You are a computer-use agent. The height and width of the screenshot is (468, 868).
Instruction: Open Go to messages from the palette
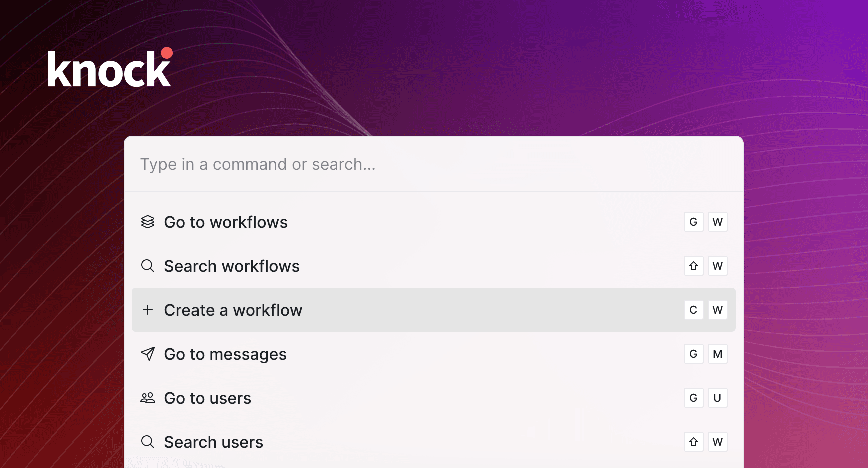point(225,354)
